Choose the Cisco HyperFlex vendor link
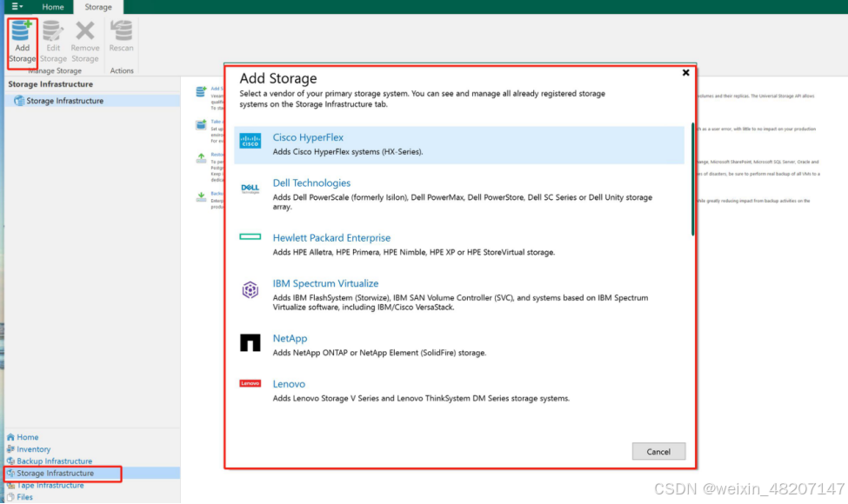 point(308,137)
